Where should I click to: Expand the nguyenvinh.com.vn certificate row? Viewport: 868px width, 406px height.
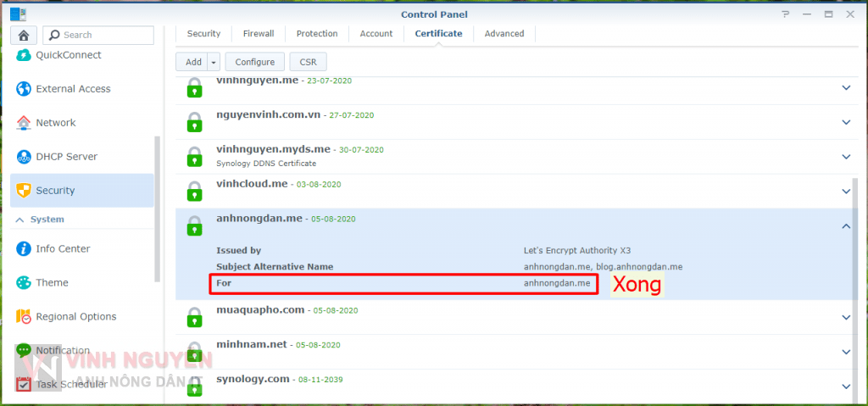click(x=845, y=122)
